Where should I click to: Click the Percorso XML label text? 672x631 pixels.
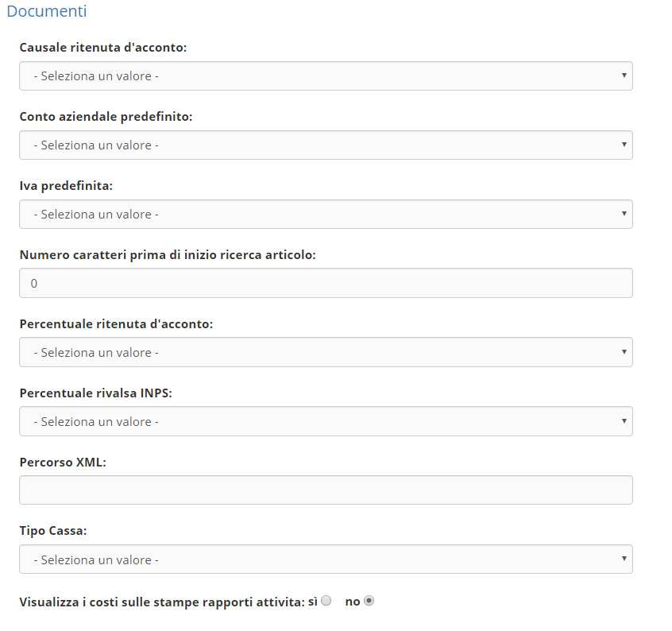click(x=63, y=463)
